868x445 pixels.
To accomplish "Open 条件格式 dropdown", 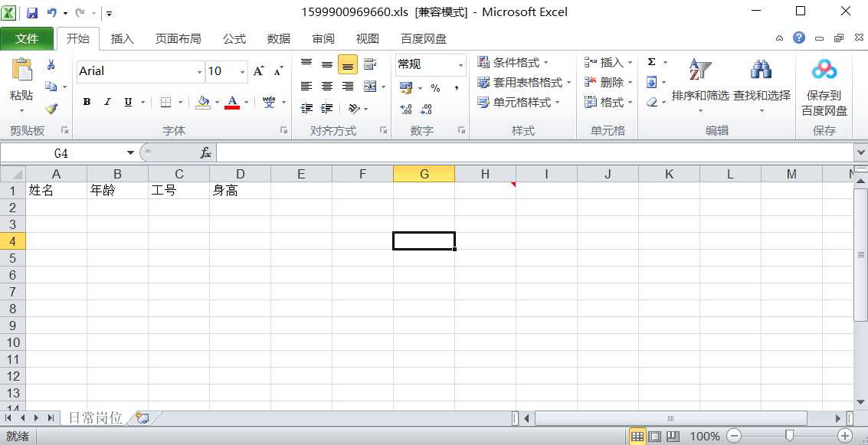I will pos(513,62).
